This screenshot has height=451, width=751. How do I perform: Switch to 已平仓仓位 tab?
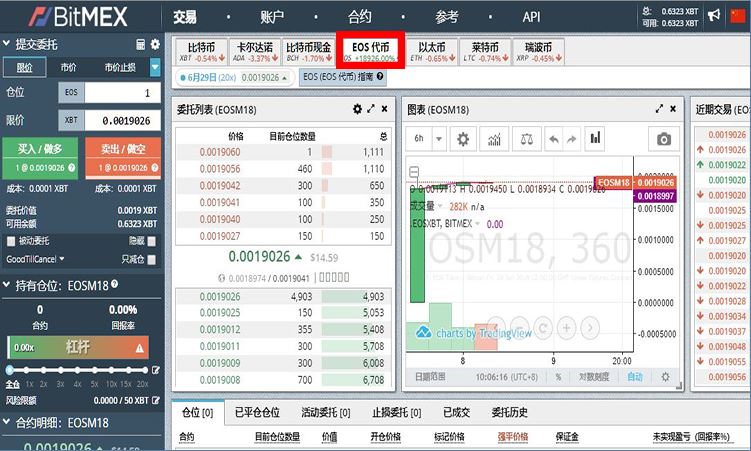point(257,412)
